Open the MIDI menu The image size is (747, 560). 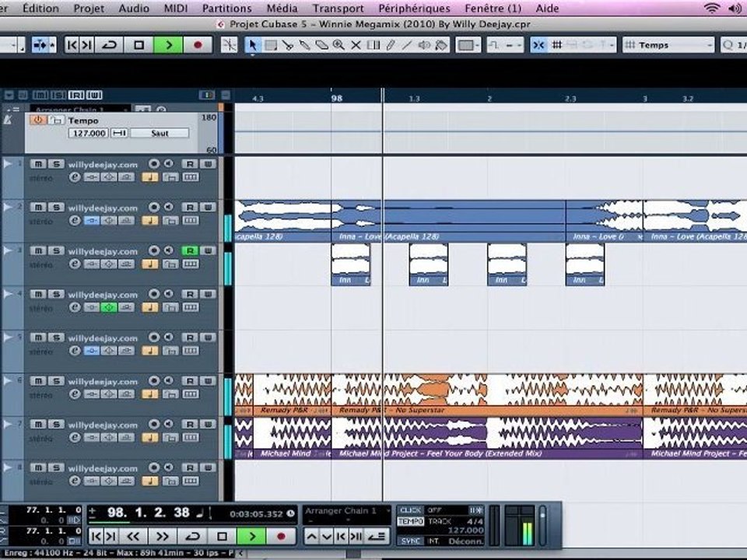coord(176,8)
